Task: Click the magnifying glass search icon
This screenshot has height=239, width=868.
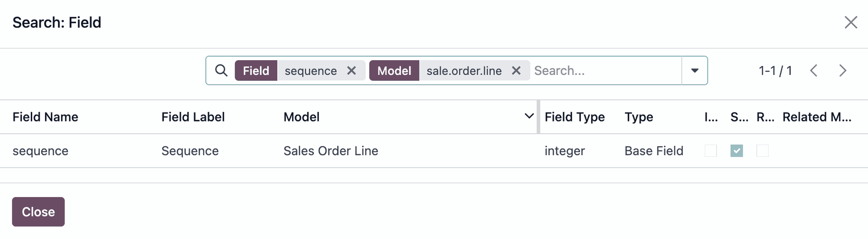Action: point(221,70)
